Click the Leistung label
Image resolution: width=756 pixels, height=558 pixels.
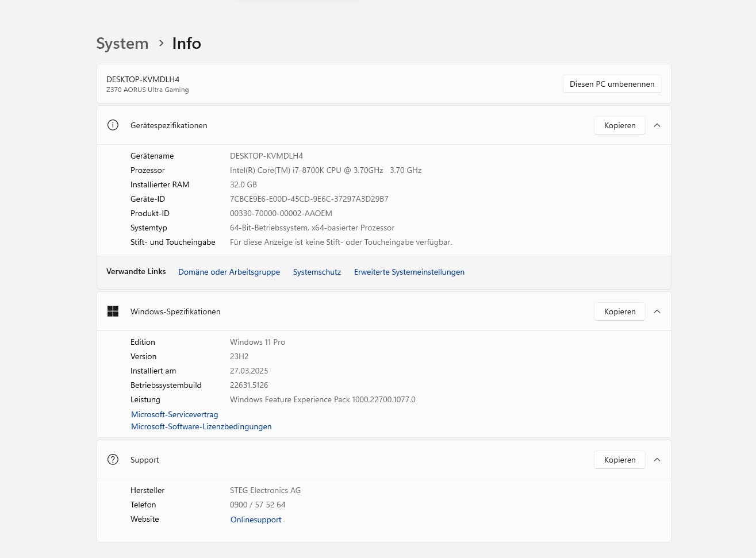(145, 399)
